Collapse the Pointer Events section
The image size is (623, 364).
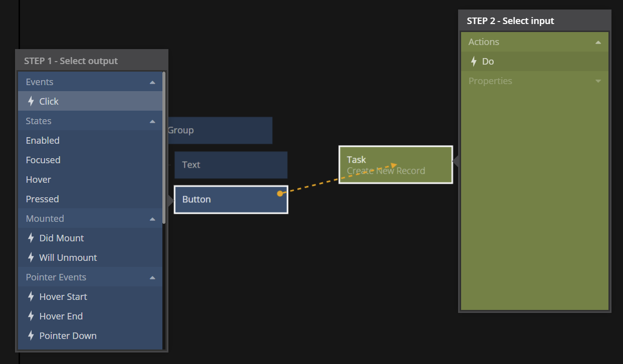(152, 277)
